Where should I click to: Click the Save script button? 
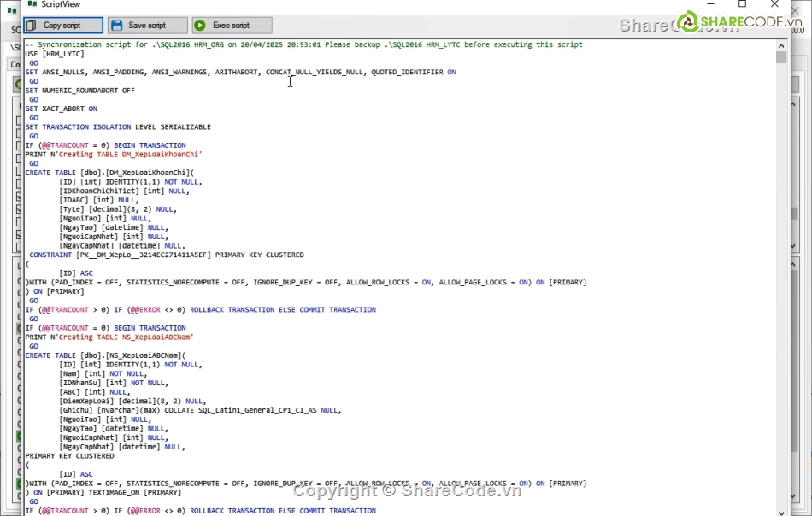click(148, 26)
